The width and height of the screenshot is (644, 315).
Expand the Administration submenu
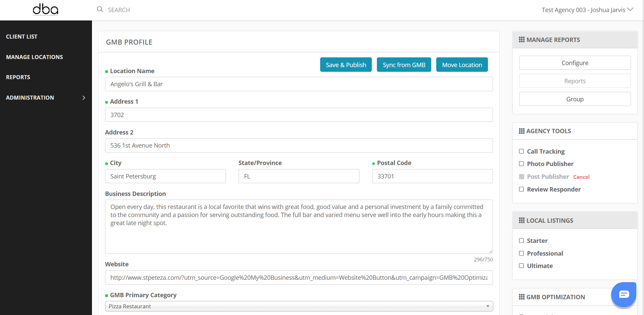(x=84, y=98)
